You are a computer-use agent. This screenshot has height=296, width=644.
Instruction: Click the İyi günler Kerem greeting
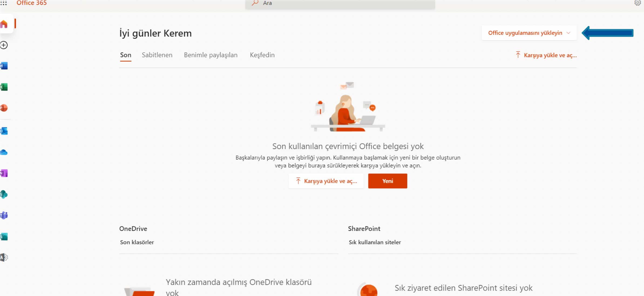[x=155, y=33]
